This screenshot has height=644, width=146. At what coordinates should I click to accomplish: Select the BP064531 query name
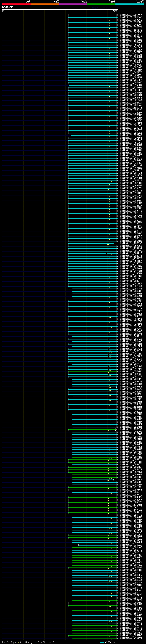(x=8, y=7)
